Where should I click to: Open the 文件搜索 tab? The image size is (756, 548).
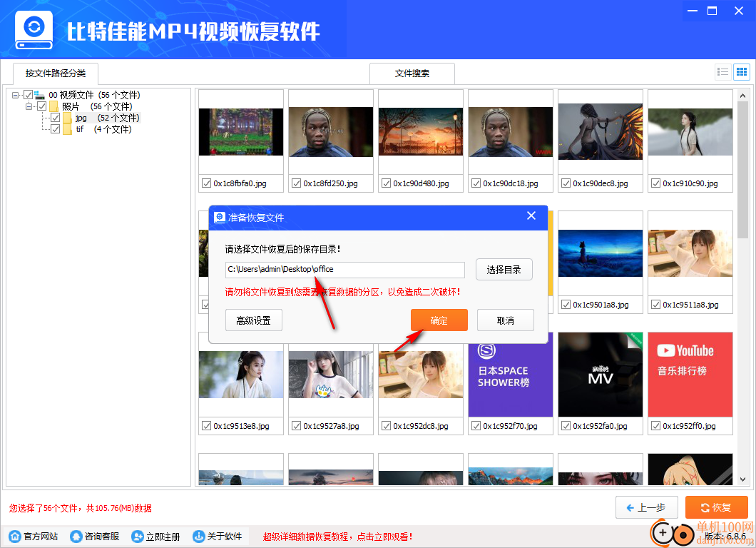pyautogui.click(x=412, y=73)
